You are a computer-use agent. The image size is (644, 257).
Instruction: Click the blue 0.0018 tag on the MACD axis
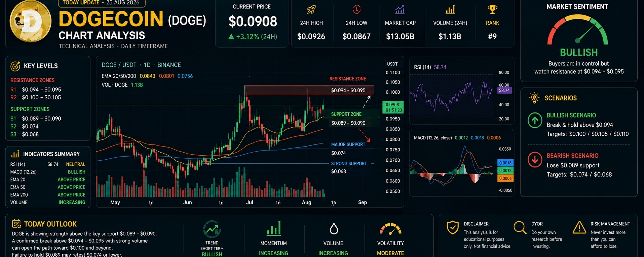[505, 163]
